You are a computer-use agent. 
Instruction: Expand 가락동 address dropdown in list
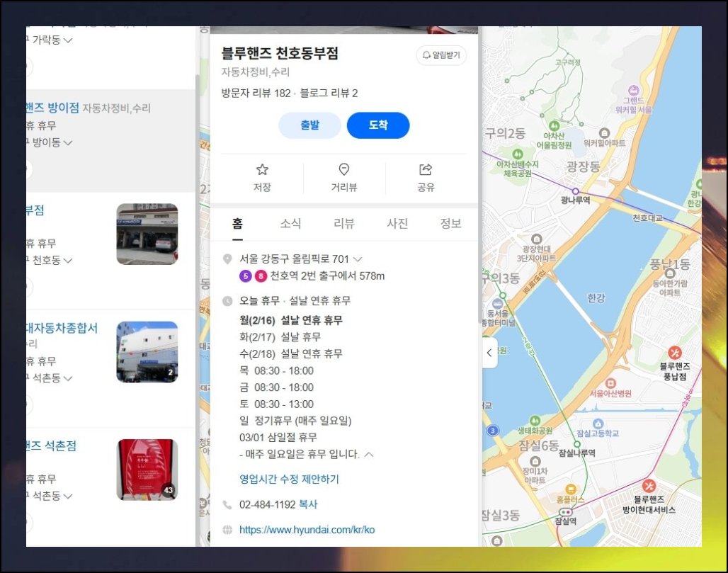(68, 40)
